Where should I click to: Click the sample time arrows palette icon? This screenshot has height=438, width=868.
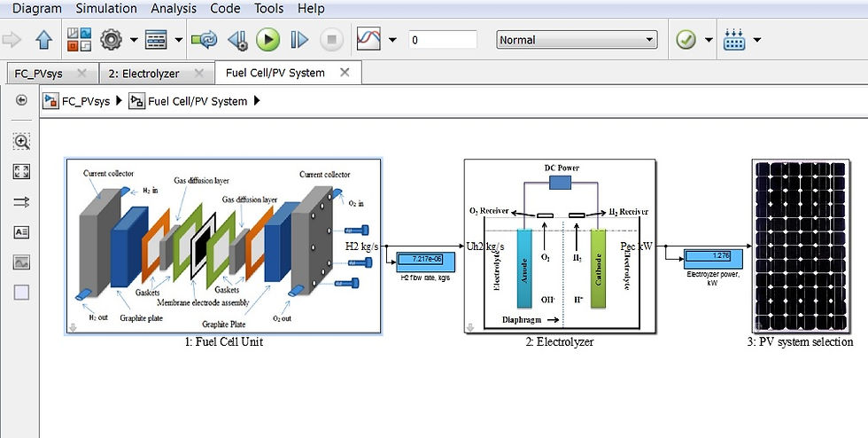coord(21,202)
